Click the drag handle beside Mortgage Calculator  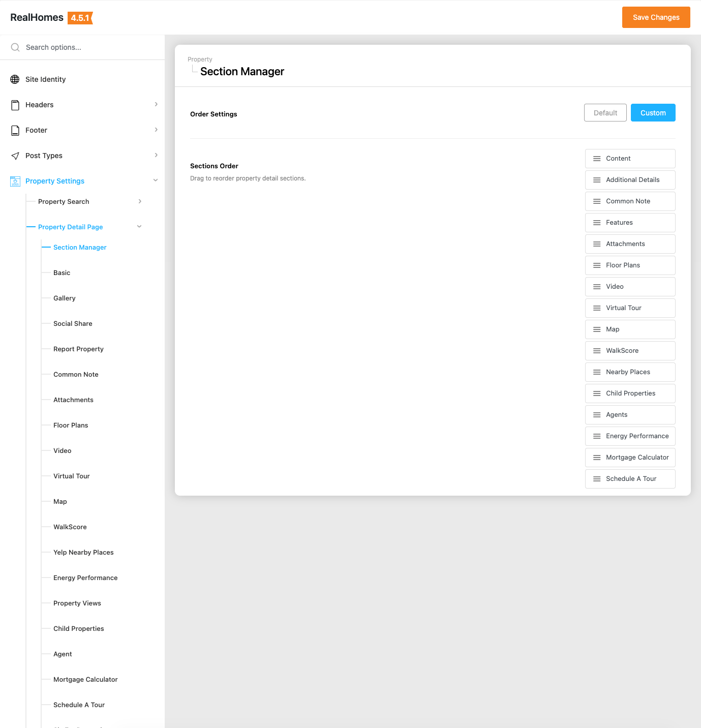pyautogui.click(x=597, y=458)
